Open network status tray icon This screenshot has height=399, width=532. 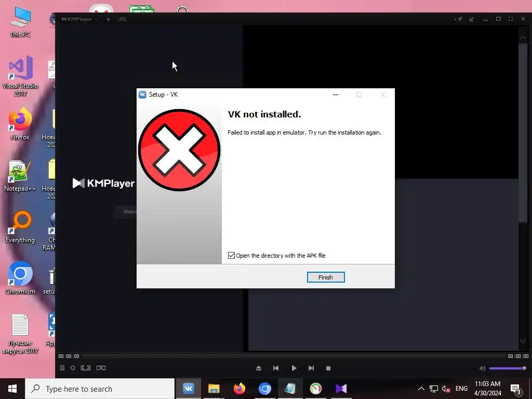point(434,389)
